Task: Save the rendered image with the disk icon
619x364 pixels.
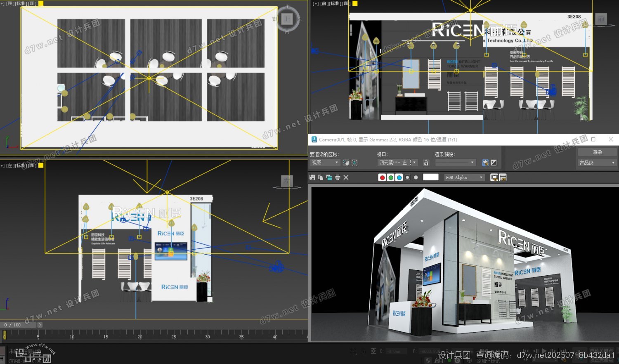Action: coord(312,177)
